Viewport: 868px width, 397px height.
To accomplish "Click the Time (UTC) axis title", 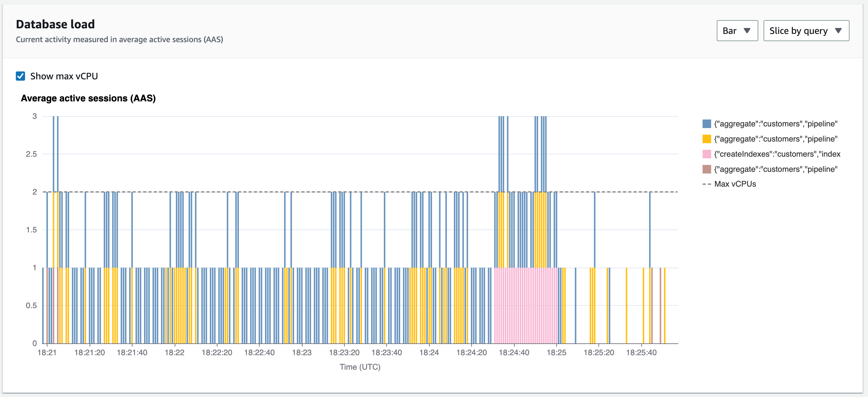I will point(360,367).
